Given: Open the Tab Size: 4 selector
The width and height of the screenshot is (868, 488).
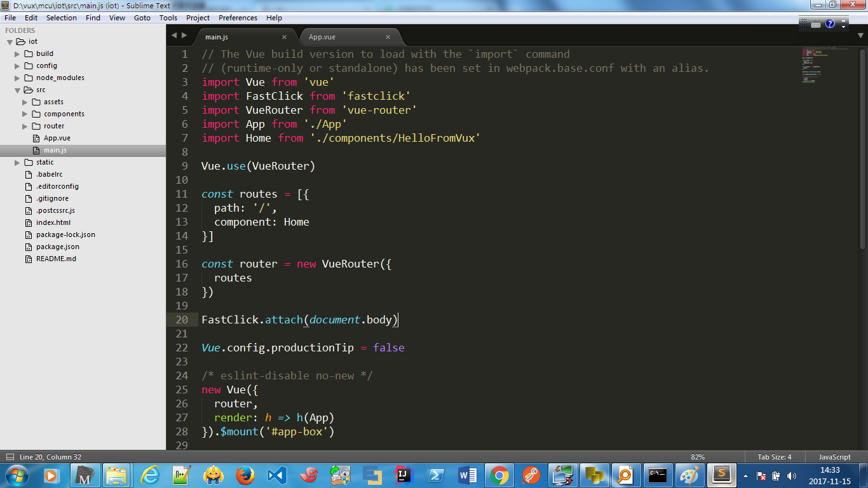Looking at the screenshot, I should (x=775, y=457).
